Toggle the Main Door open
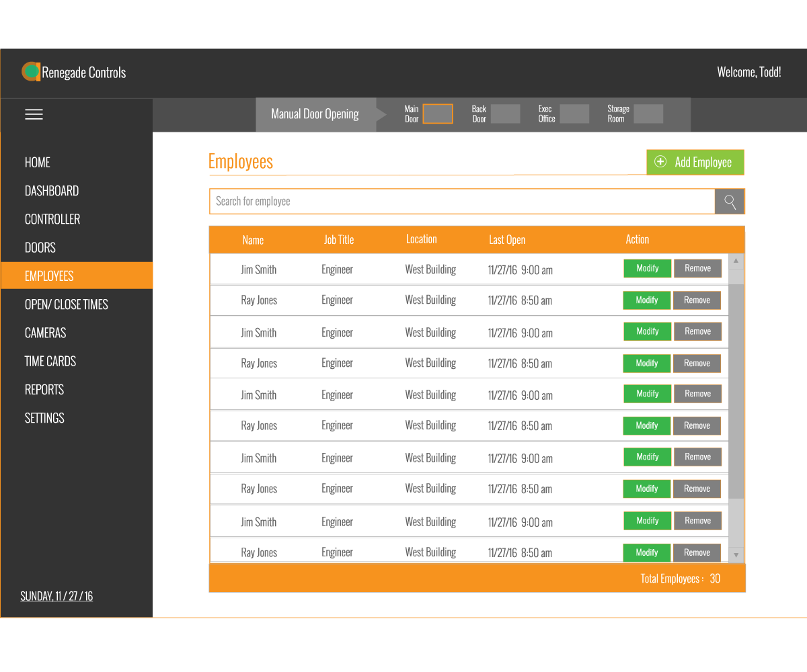This screenshot has height=672, width=807. coord(438,114)
